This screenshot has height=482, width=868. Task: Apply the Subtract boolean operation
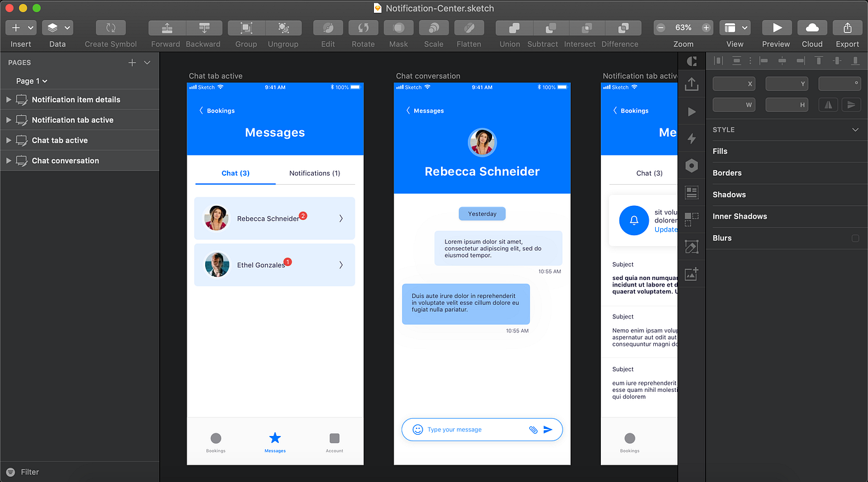click(x=550, y=27)
